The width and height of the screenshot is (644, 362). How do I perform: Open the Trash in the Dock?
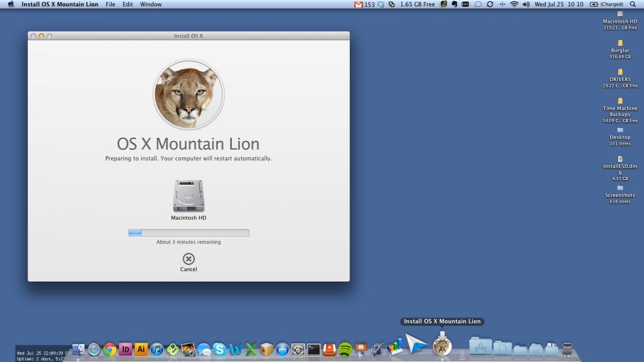pyautogui.click(x=567, y=349)
